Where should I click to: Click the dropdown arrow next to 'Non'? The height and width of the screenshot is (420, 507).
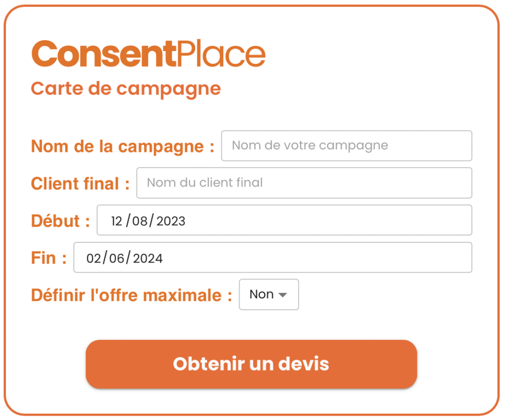[283, 295]
